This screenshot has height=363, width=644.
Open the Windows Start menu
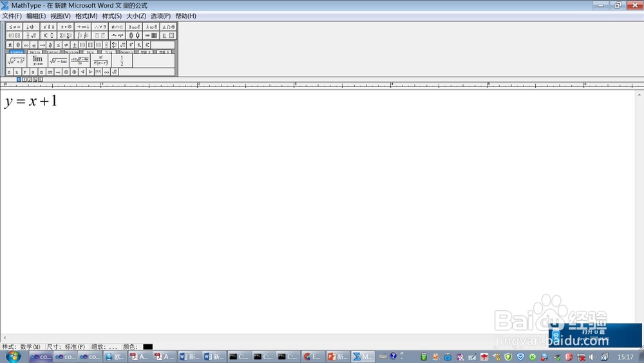[x=13, y=356]
